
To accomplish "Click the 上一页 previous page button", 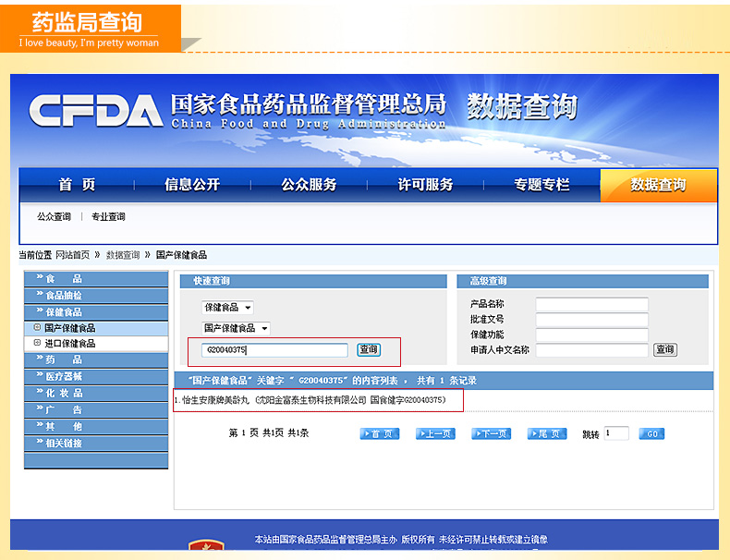I will [435, 433].
